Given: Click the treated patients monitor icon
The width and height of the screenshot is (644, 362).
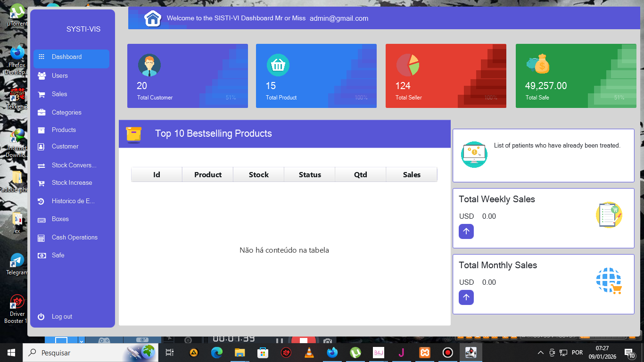Looking at the screenshot, I should 474,154.
